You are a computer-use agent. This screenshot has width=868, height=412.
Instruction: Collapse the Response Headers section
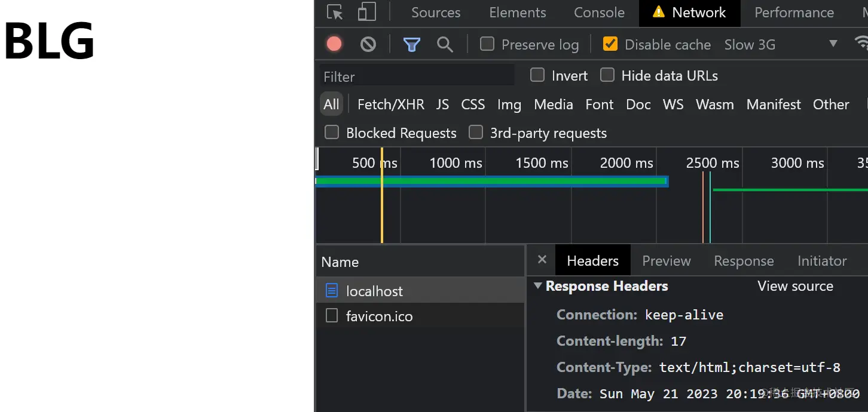pos(538,286)
